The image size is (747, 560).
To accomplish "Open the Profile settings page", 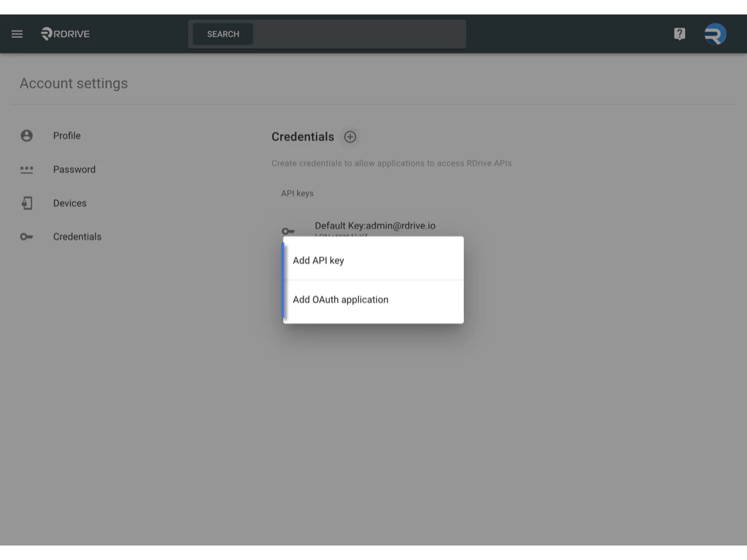I will 67,135.
